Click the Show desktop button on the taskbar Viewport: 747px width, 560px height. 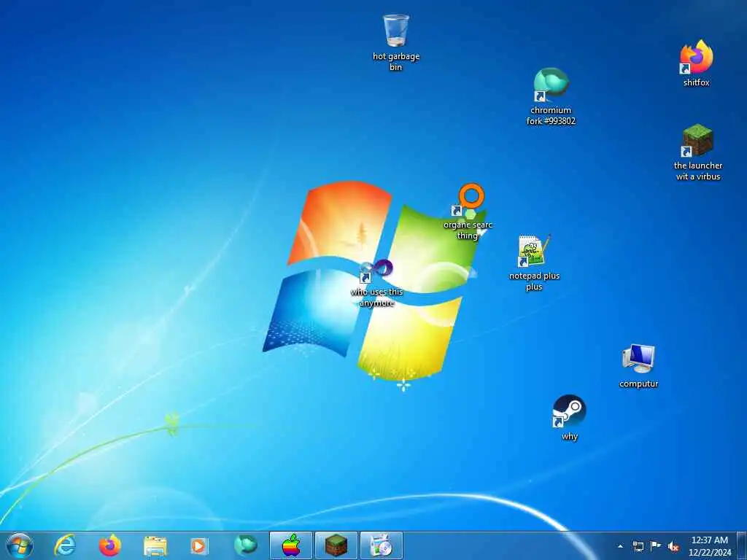pyautogui.click(x=742, y=545)
